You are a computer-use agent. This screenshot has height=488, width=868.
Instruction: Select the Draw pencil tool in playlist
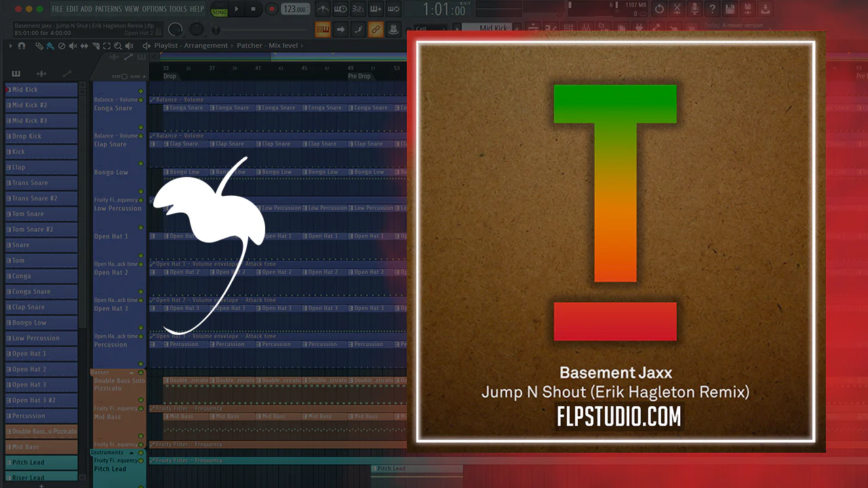click(x=39, y=46)
